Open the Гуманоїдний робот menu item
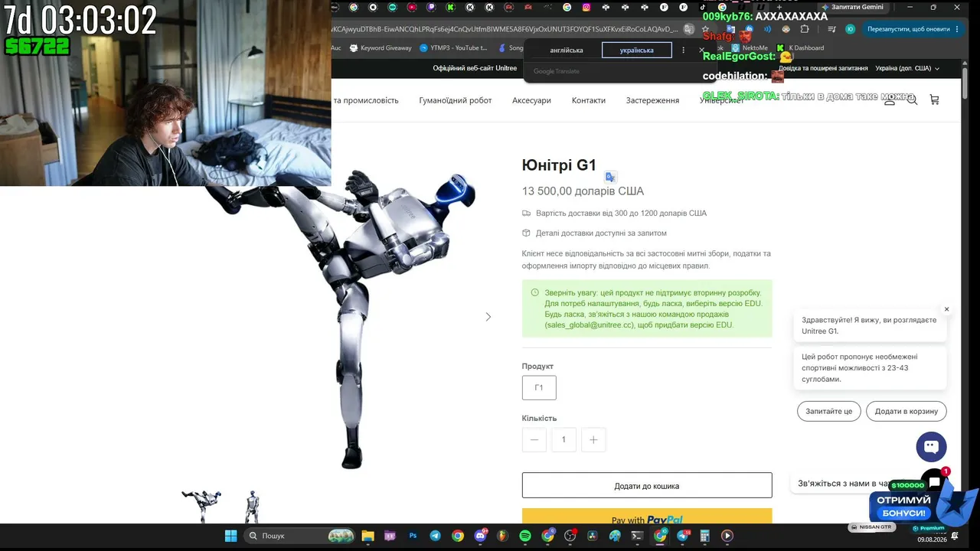 pos(456,100)
